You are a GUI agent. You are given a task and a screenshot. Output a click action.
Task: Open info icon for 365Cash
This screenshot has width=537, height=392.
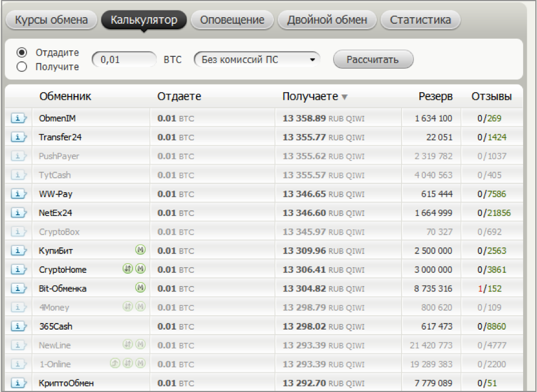tap(18, 326)
